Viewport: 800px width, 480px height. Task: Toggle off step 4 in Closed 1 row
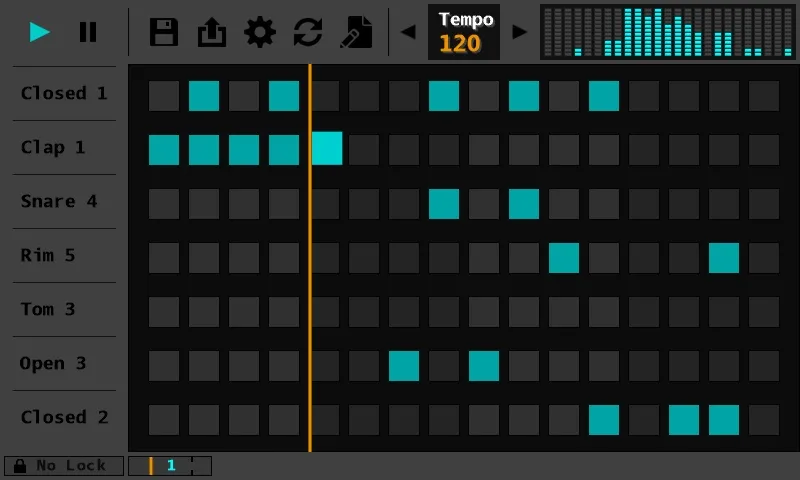pyautogui.click(x=284, y=96)
